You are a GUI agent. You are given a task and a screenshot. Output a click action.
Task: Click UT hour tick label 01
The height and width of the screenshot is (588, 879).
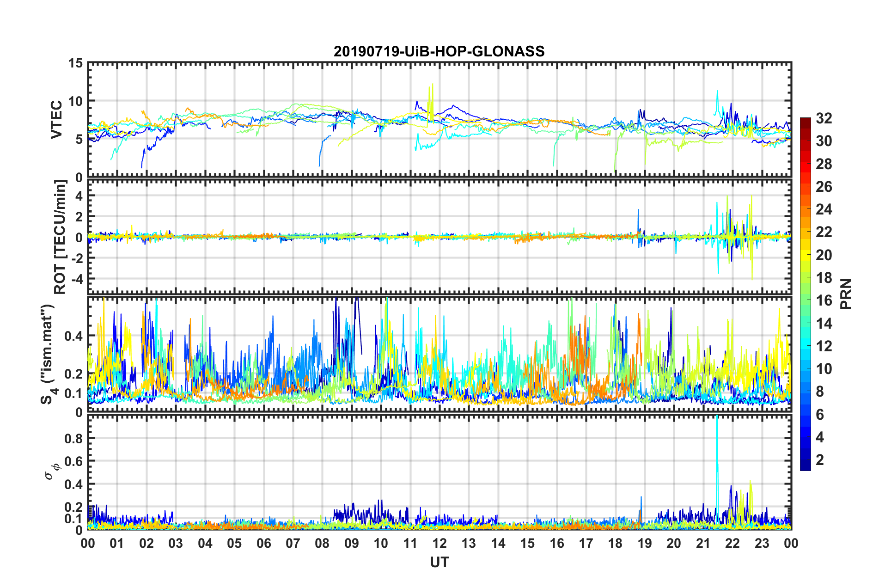tap(117, 543)
